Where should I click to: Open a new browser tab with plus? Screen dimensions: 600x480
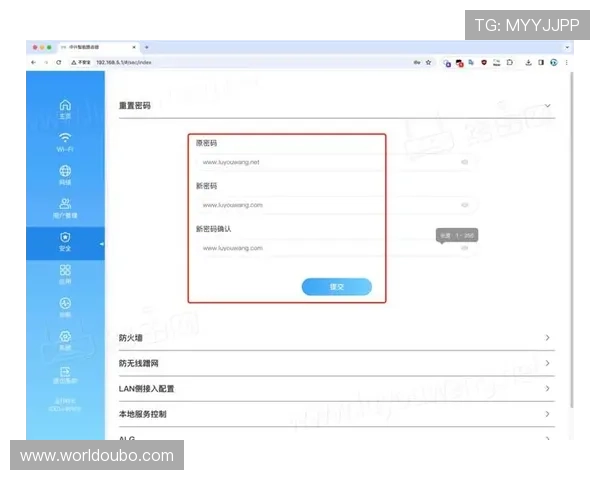coord(147,47)
